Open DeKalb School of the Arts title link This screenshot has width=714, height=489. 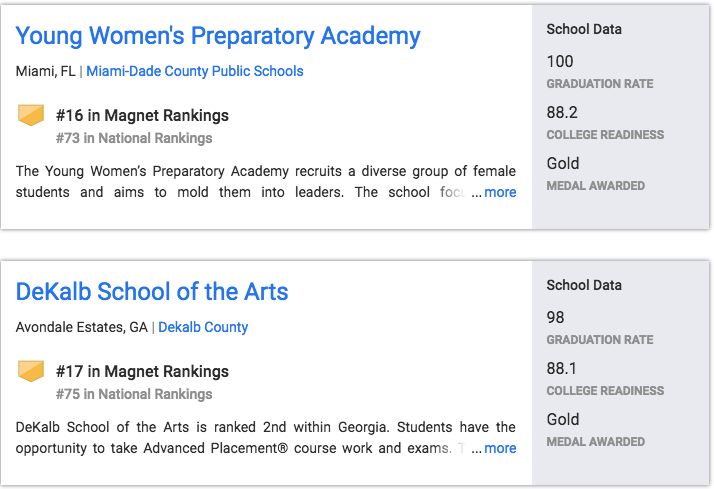(x=152, y=293)
